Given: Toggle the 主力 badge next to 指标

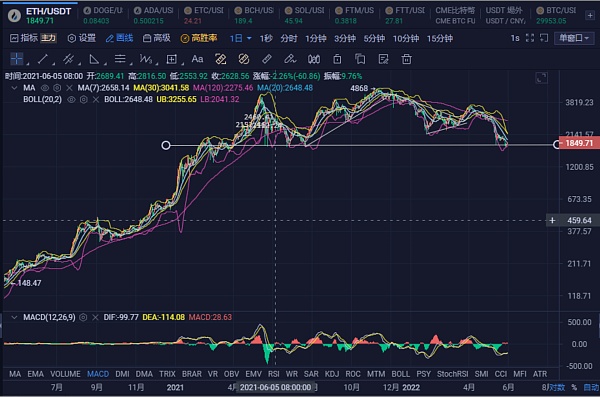Looking at the screenshot, I should point(49,38).
